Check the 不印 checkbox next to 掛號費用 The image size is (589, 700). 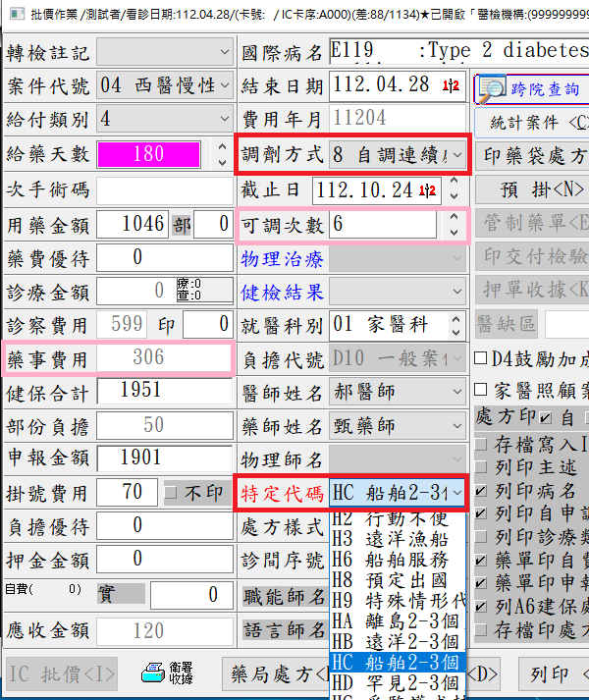(x=171, y=493)
